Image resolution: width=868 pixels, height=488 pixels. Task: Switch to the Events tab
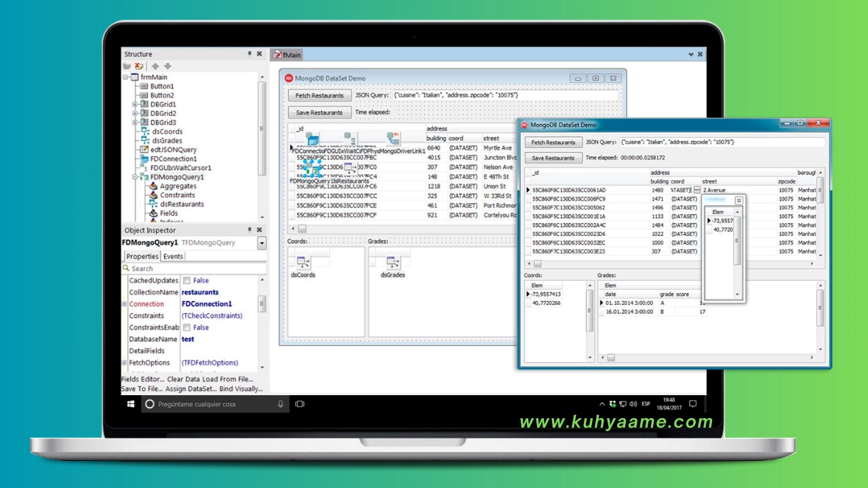tap(173, 256)
